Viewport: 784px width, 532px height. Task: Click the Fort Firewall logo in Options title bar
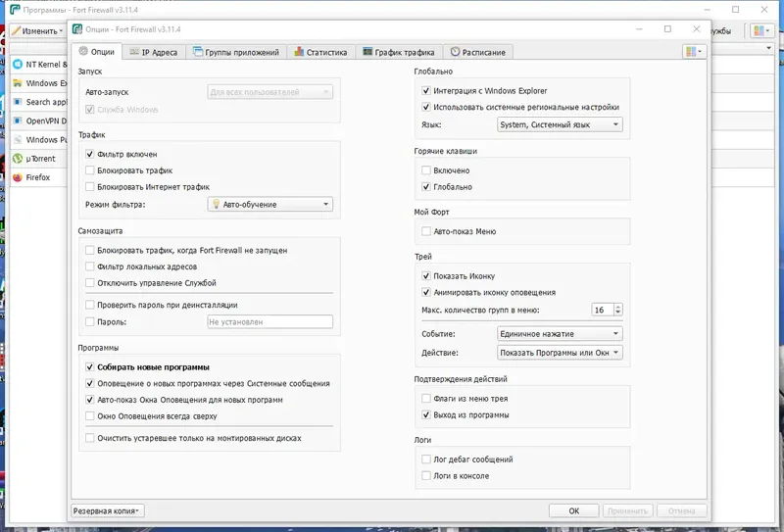[77, 29]
